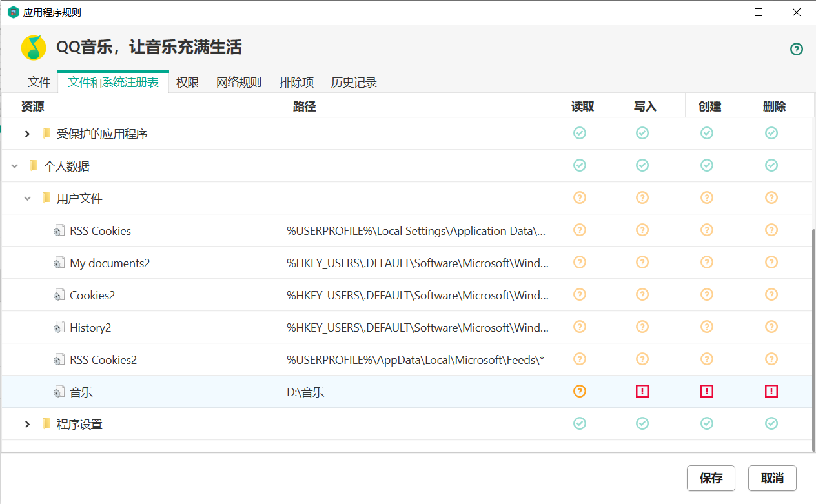Image resolution: width=816 pixels, height=504 pixels.
Task: Expand the 程序设置 group
Action: coord(27,424)
